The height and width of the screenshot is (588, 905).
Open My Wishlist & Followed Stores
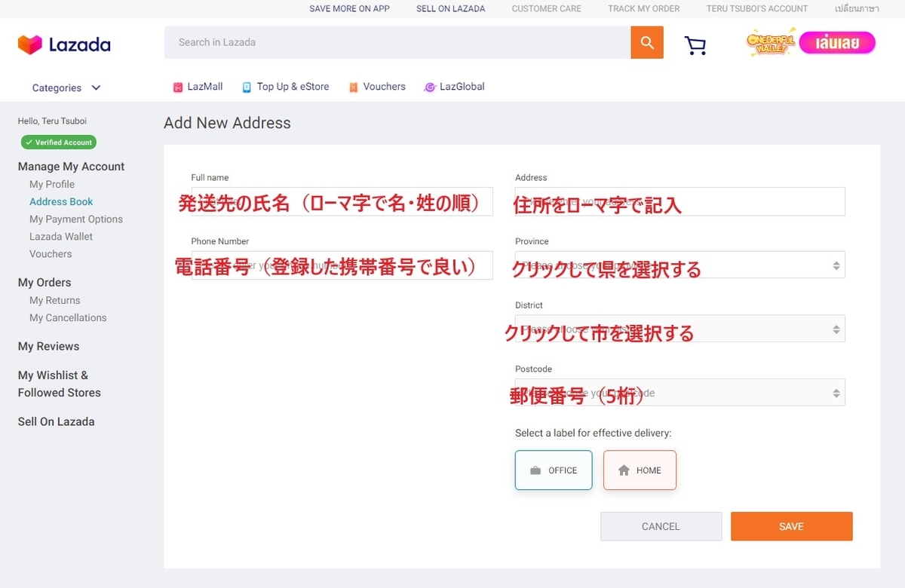pyautogui.click(x=59, y=384)
